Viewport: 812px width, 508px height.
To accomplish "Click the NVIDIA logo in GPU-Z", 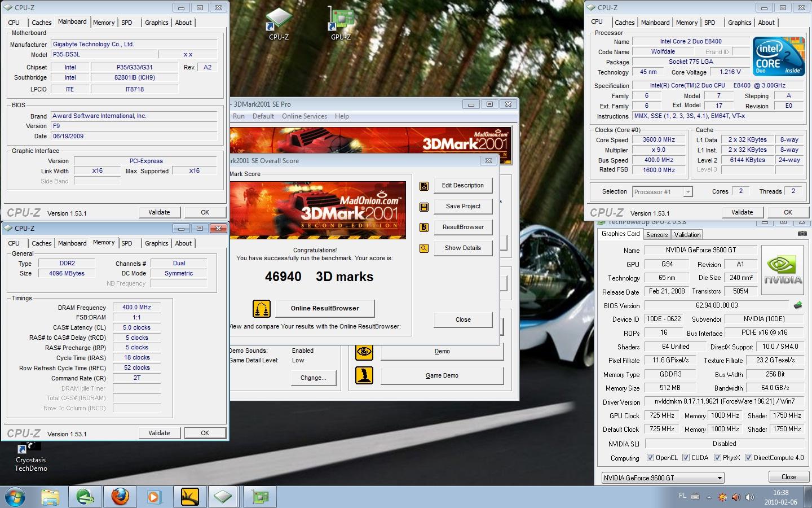I will 783,270.
